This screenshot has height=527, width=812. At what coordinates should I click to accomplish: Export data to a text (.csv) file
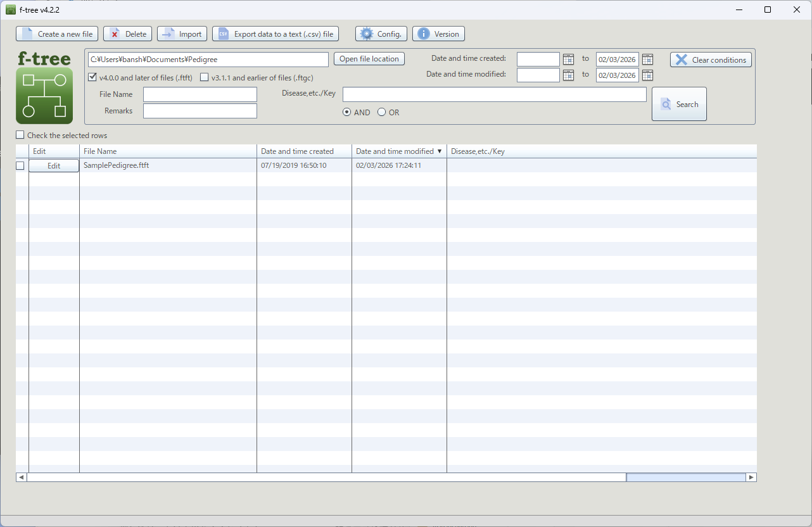[x=276, y=34]
